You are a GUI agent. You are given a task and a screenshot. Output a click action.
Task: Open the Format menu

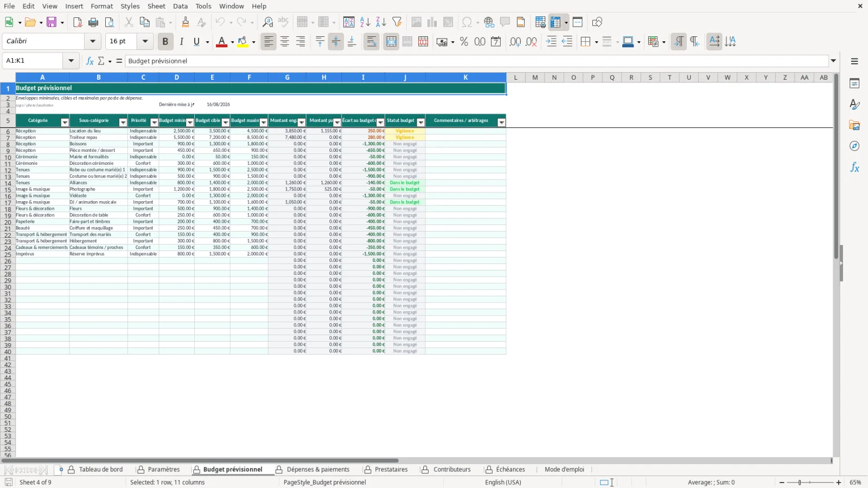tap(102, 6)
